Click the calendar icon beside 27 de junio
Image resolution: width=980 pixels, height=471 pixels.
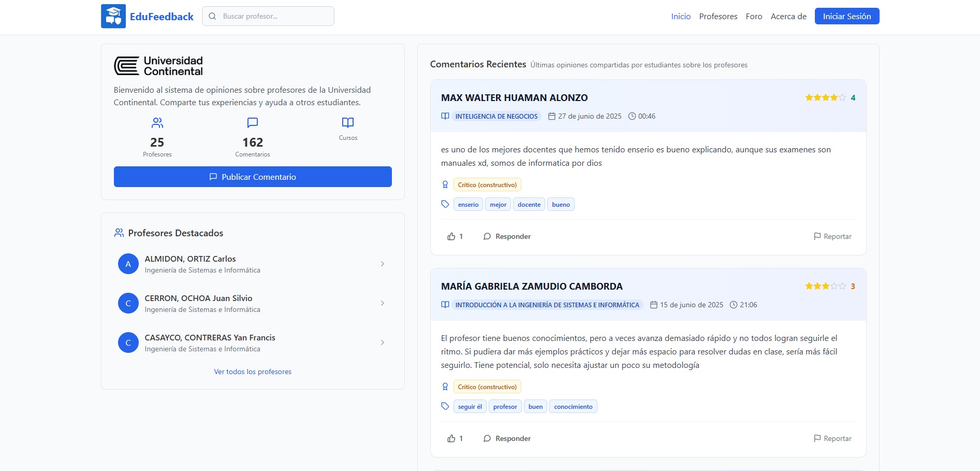coord(552,116)
